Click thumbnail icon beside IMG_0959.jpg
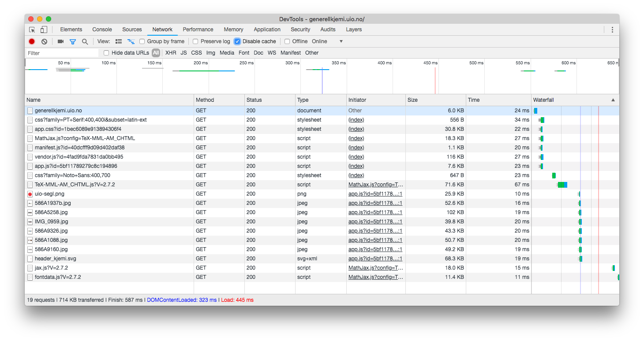This screenshot has height=341, width=644. click(30, 222)
